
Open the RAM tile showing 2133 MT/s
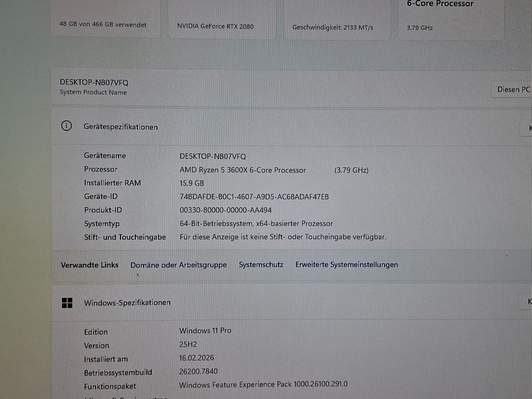(x=332, y=27)
